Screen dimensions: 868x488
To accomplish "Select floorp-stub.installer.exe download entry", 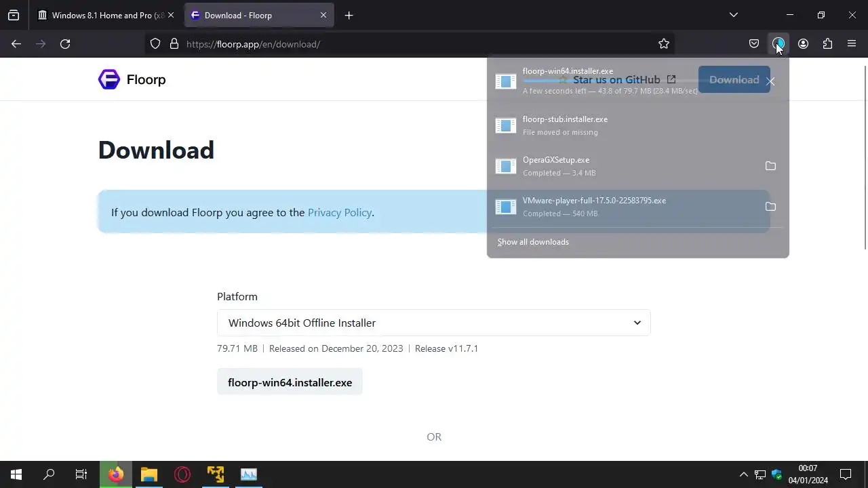I will coord(637,125).
